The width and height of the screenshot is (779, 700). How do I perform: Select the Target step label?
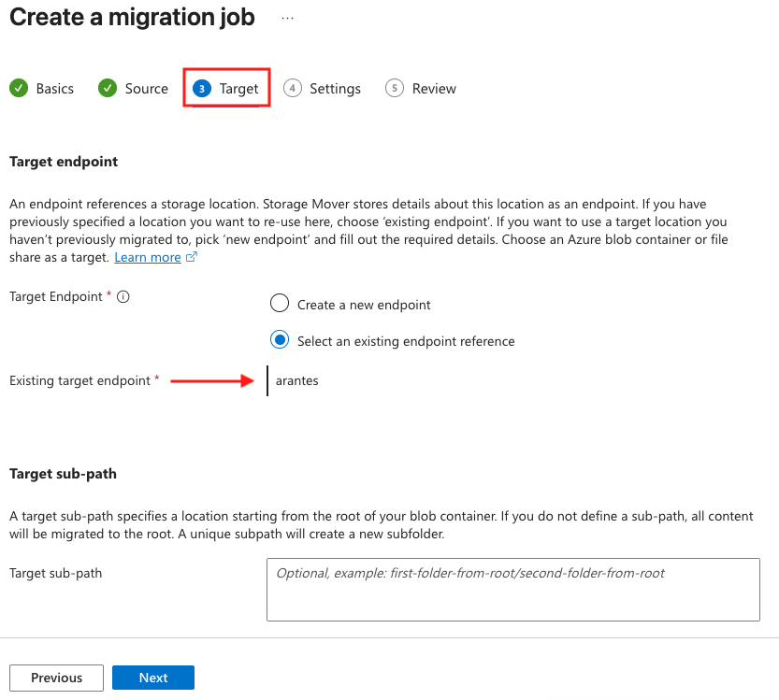[x=238, y=89]
